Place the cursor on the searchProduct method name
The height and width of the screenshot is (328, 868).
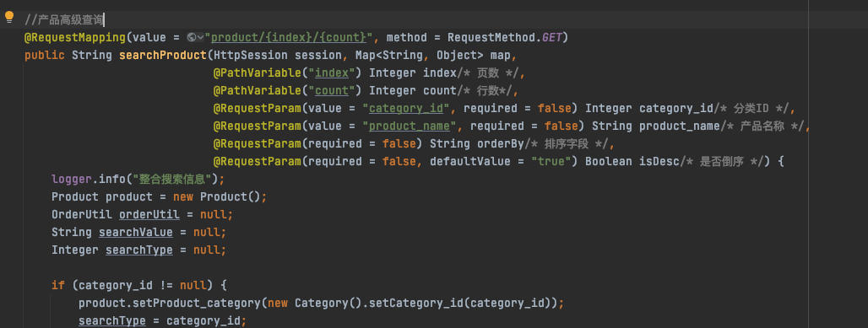[x=163, y=56]
